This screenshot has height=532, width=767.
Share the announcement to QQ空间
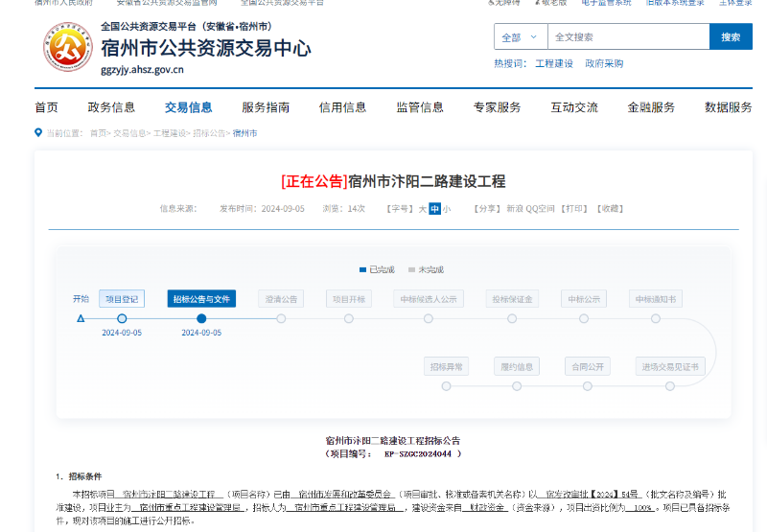pos(540,209)
